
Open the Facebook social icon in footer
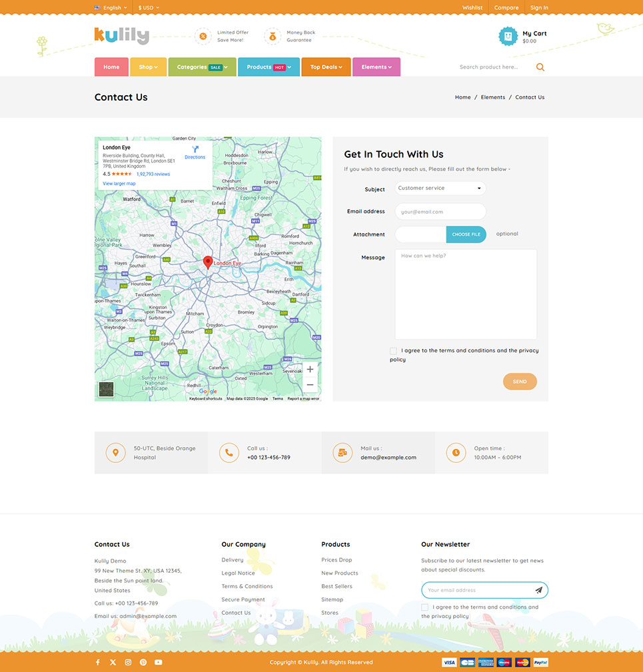(97, 662)
